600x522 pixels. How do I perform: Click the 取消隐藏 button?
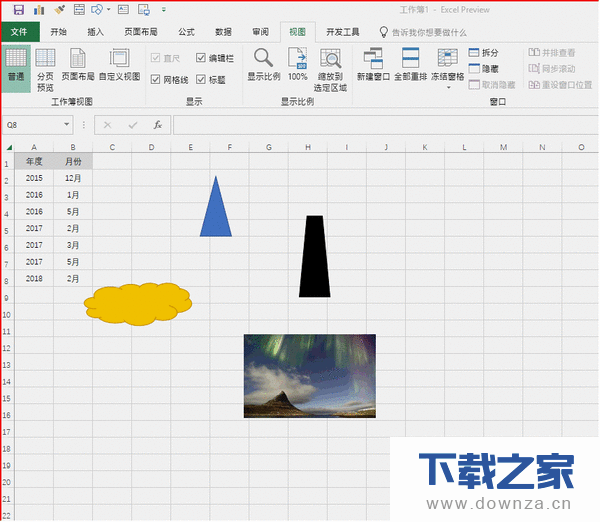[x=492, y=85]
